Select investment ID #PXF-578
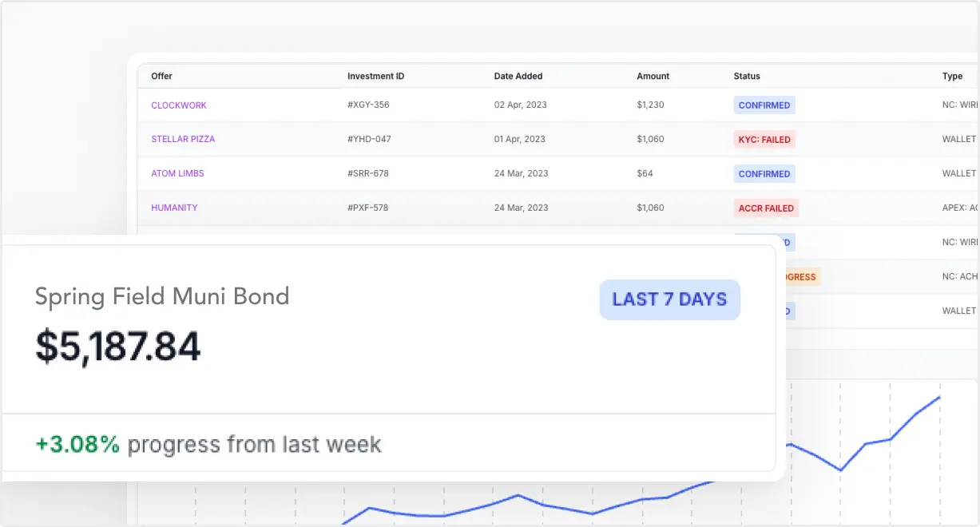 pyautogui.click(x=368, y=208)
